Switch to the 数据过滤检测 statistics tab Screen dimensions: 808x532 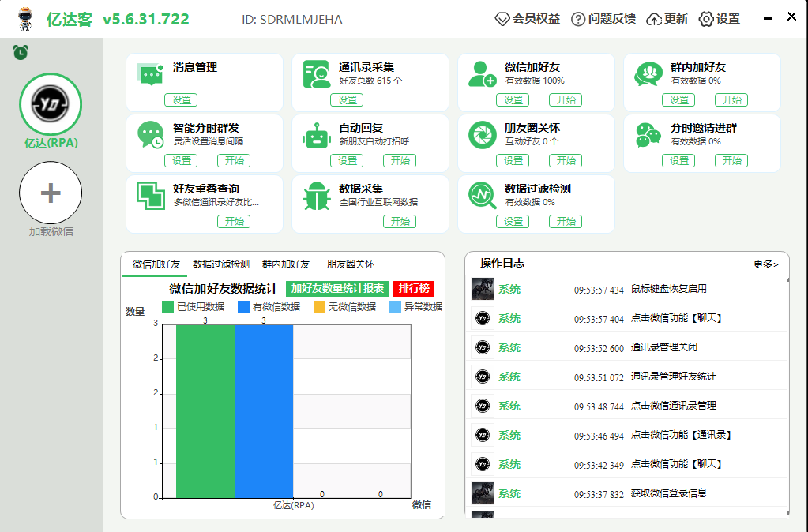tap(221, 264)
